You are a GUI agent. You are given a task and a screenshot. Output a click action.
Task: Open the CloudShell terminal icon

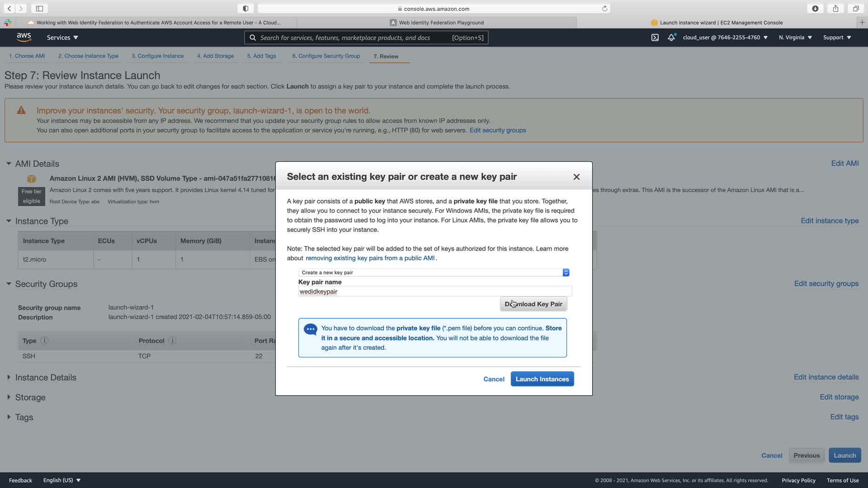point(655,38)
